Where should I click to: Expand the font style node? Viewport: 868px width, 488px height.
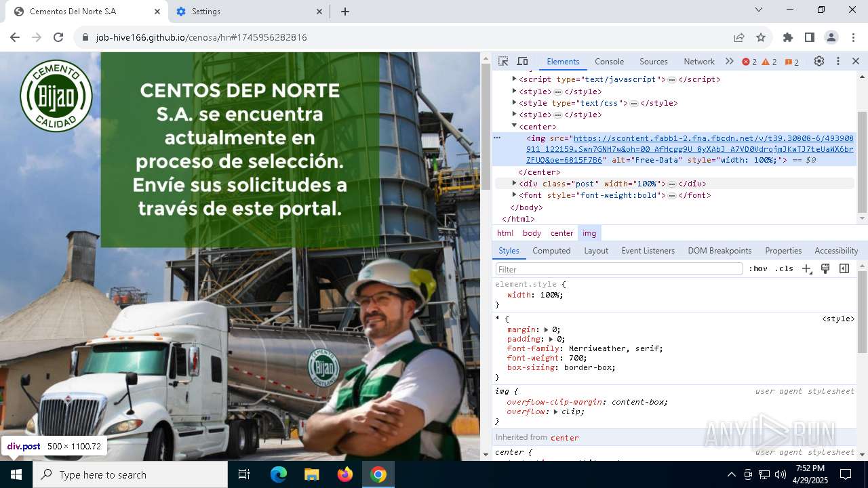tap(514, 195)
